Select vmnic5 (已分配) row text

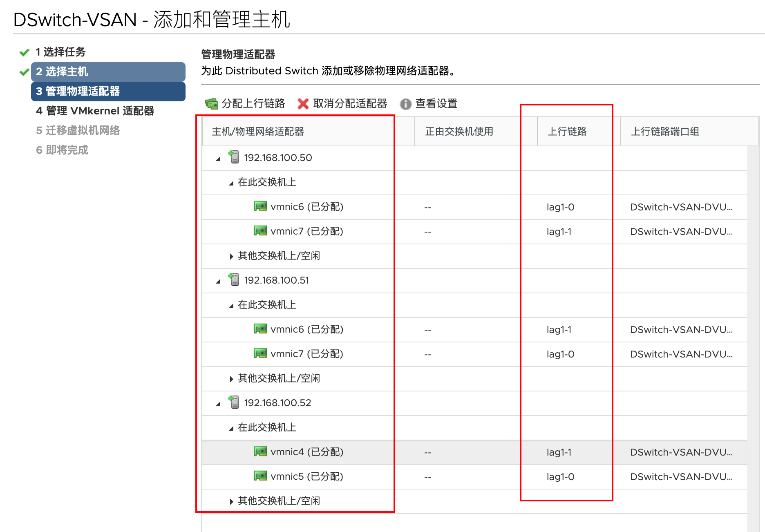307,476
